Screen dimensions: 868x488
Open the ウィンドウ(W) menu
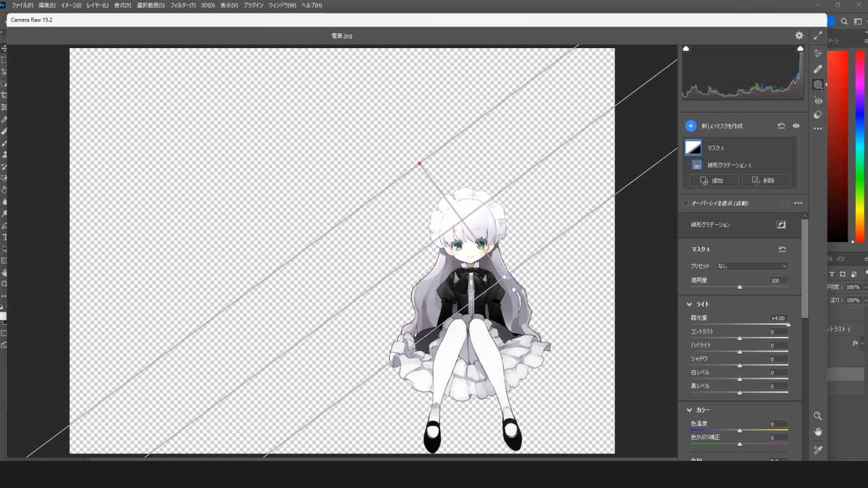pyautogui.click(x=282, y=5)
